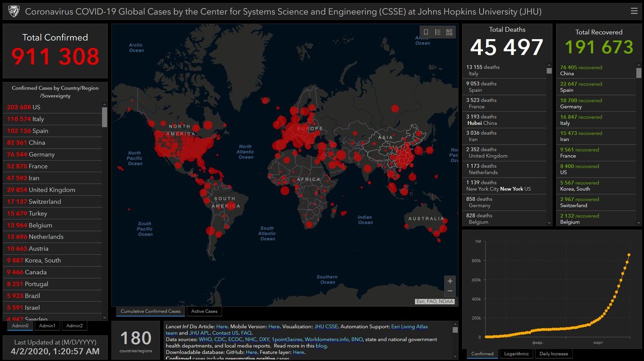Open the blog link
Image resolution: width=644 pixels, height=361 pixels.
321,346
